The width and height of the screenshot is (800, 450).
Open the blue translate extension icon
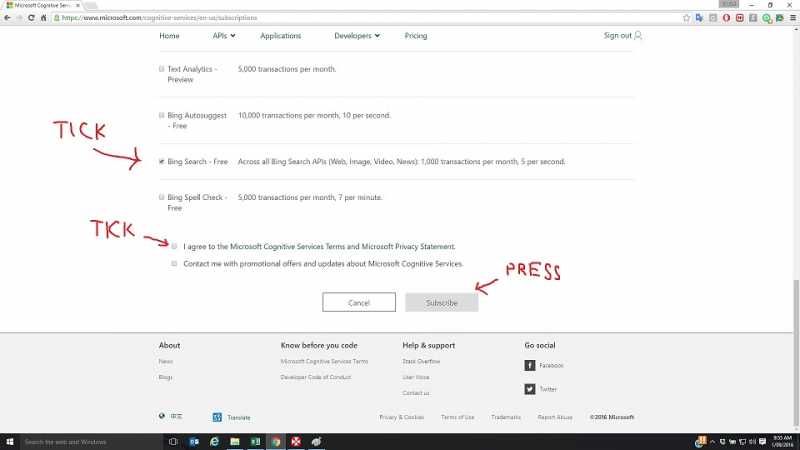699,18
